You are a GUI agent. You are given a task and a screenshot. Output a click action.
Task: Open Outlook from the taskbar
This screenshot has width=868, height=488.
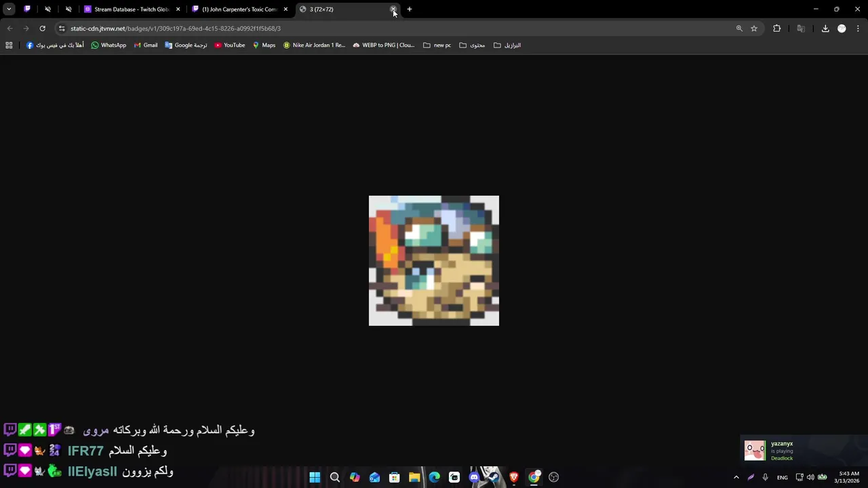coord(374,477)
